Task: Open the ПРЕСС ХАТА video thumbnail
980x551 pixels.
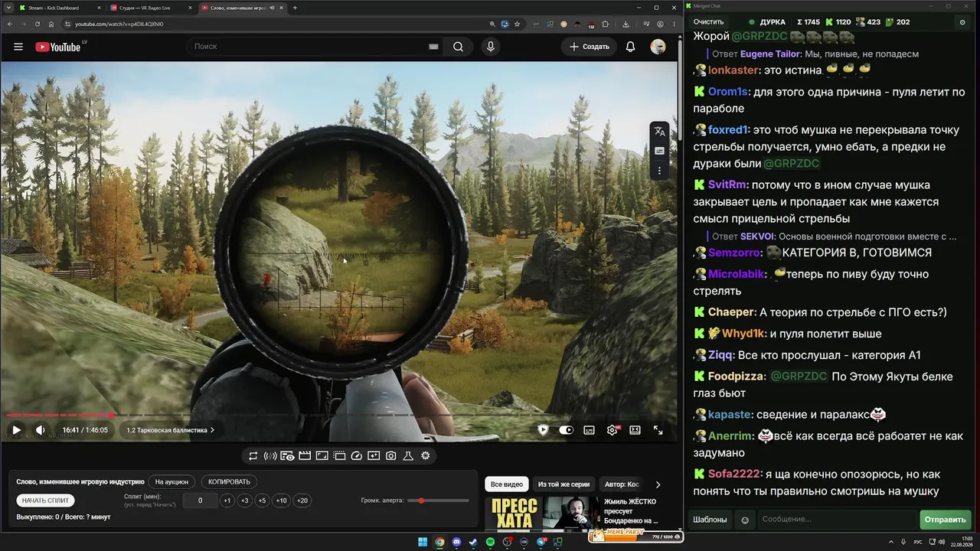Action: (x=541, y=514)
